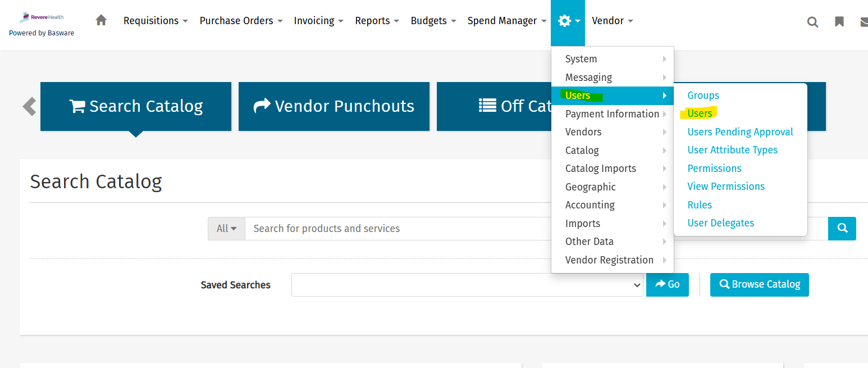Select Users in the submenu

click(x=700, y=113)
